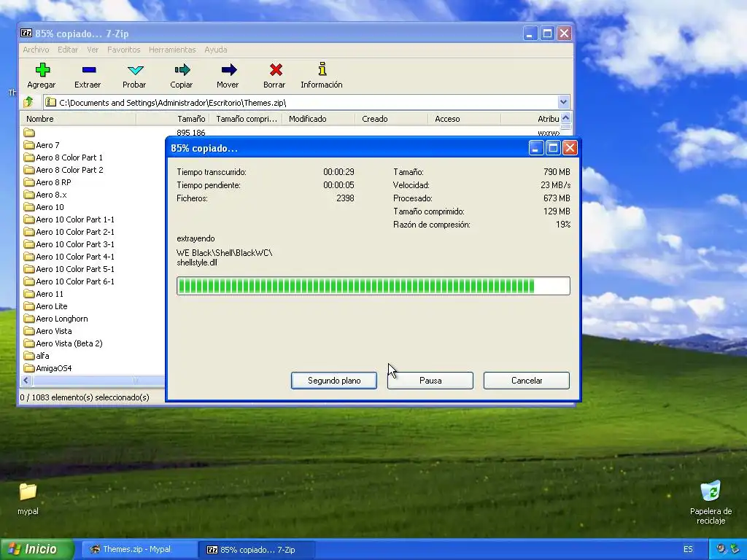The width and height of the screenshot is (747, 560).
Task: Select the Aero 8.x folder
Action: 45,194
